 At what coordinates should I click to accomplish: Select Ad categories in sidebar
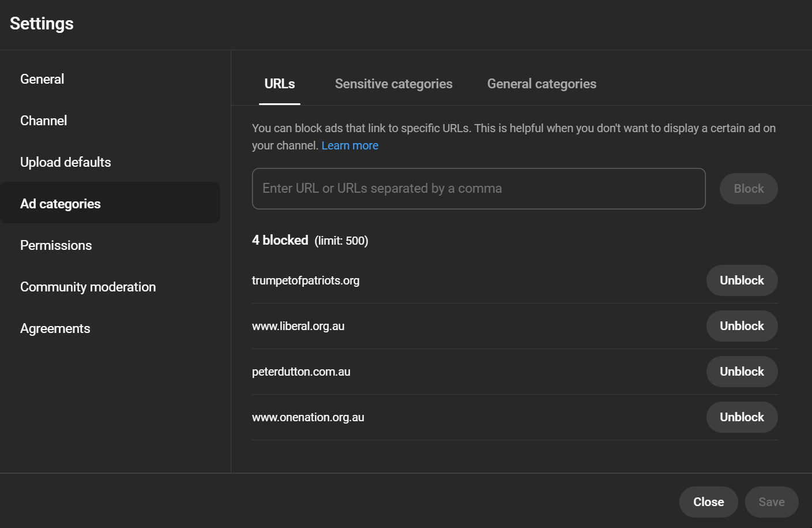click(61, 204)
